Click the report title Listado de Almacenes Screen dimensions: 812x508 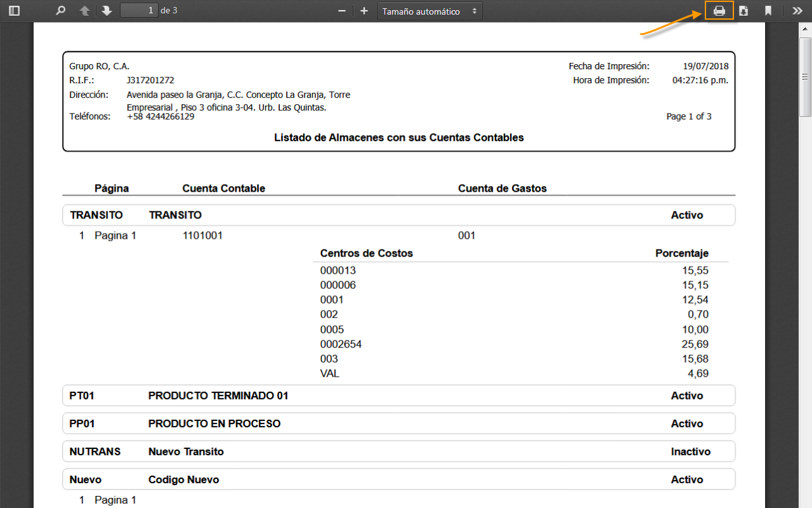[398, 137]
